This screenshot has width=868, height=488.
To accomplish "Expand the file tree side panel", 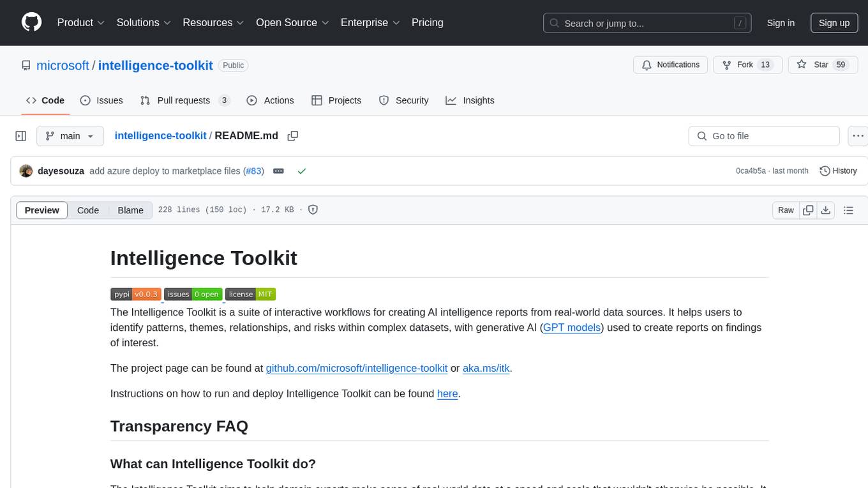I will (x=21, y=136).
